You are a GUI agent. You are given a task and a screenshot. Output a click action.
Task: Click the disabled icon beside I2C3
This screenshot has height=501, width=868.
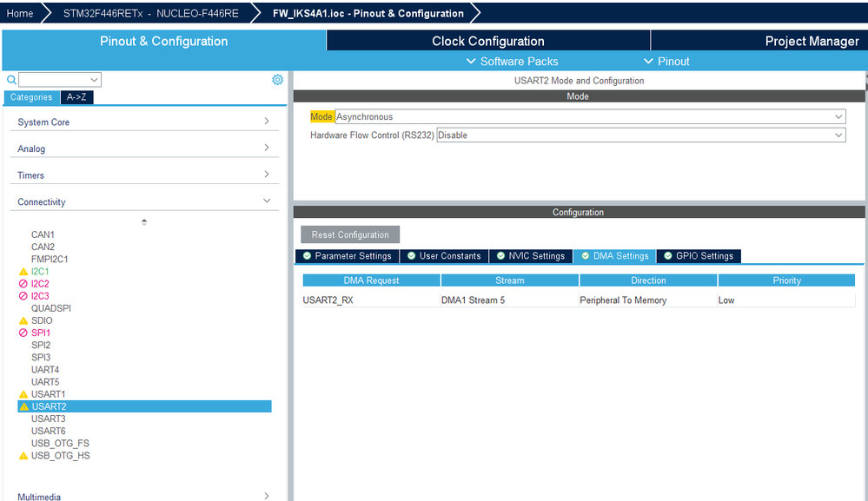[x=23, y=296]
